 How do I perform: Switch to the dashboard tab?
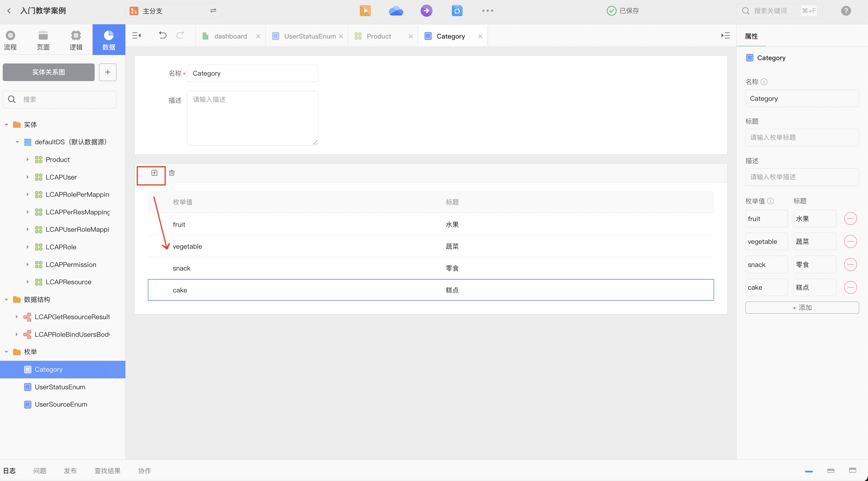pyautogui.click(x=230, y=36)
